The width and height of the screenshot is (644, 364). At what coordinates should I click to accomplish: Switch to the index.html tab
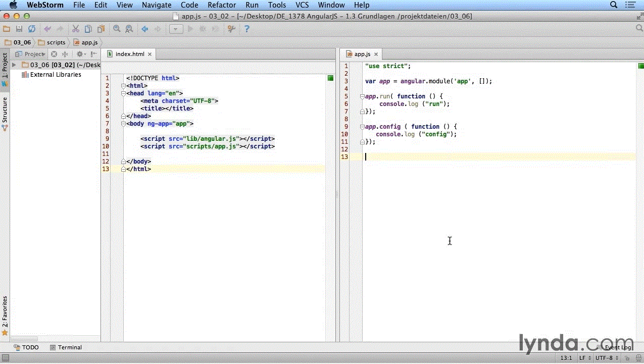(x=129, y=54)
